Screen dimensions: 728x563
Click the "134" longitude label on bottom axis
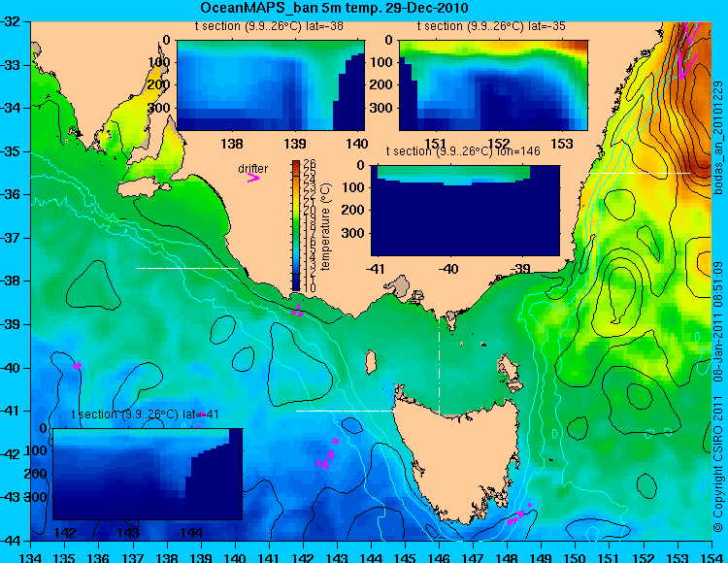31,557
